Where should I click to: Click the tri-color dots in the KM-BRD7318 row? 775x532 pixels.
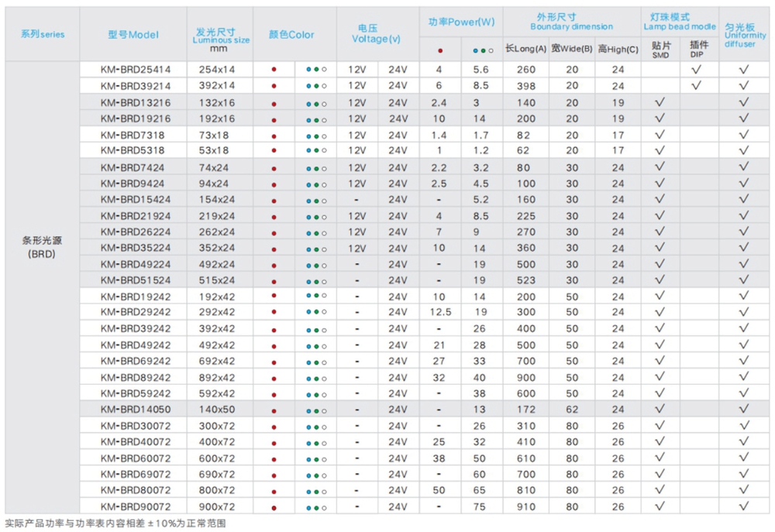click(x=315, y=135)
